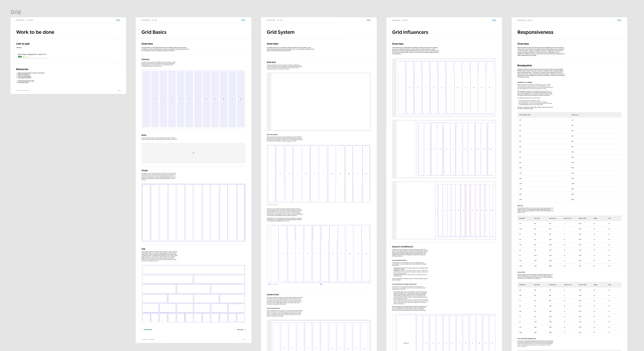Select the Gap heading in Grid Basics
Viewport: 644px width, 351px height.
[143, 249]
